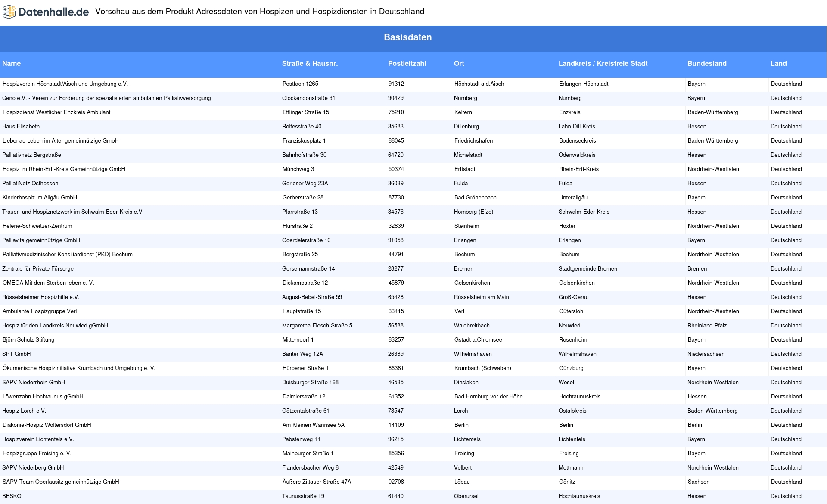Select OMEGA Mit dem Sterben leben e. V.

coord(48,283)
